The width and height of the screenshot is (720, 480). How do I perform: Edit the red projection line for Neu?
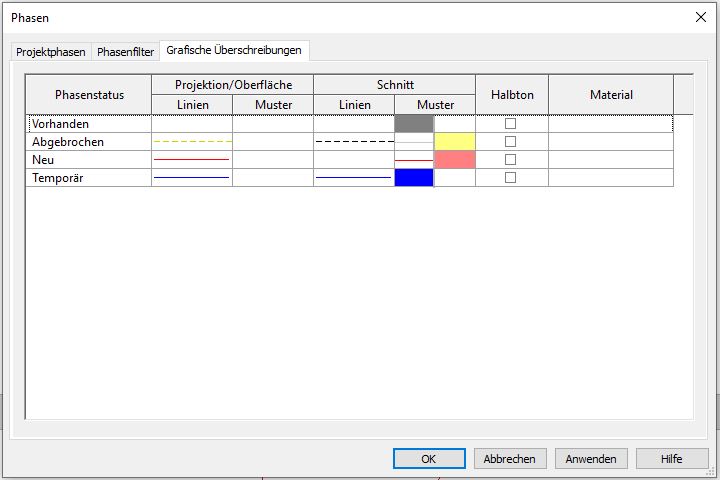192,160
